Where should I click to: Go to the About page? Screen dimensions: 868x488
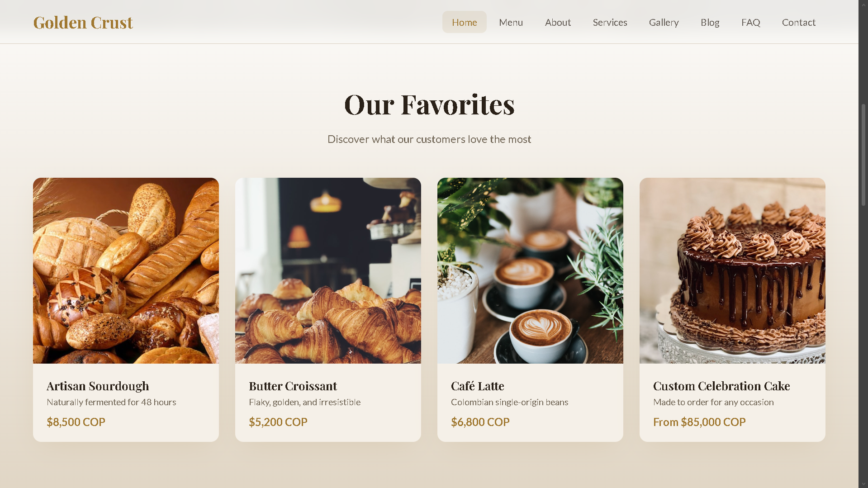[x=558, y=22]
